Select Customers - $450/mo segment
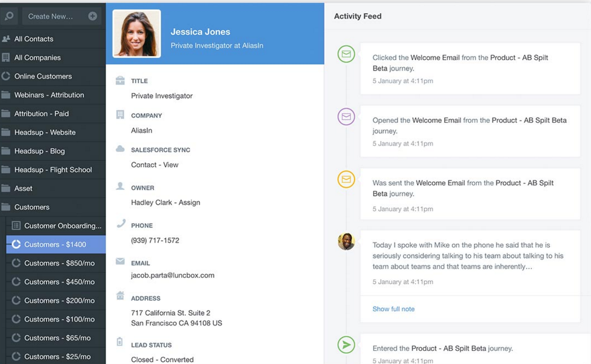 (56, 282)
